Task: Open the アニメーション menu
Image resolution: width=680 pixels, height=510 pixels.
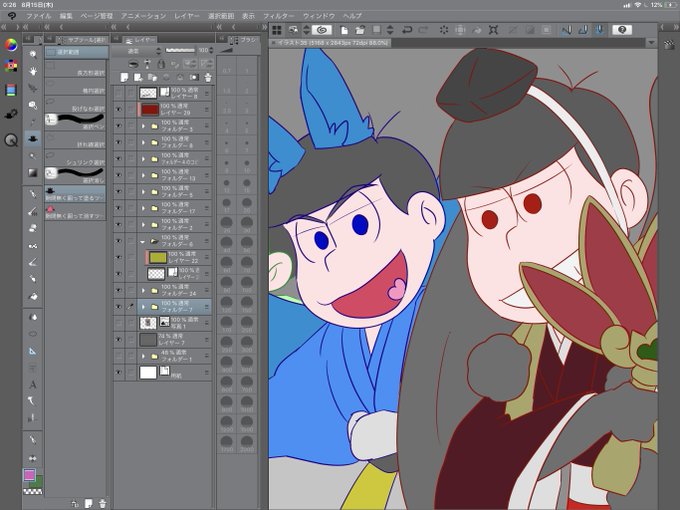Action: [143, 16]
